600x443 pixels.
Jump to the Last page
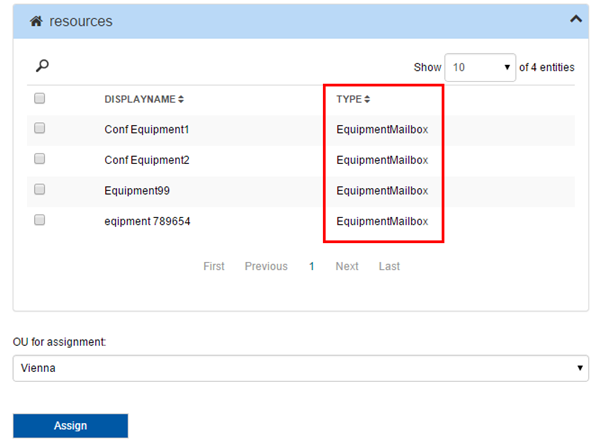click(389, 266)
